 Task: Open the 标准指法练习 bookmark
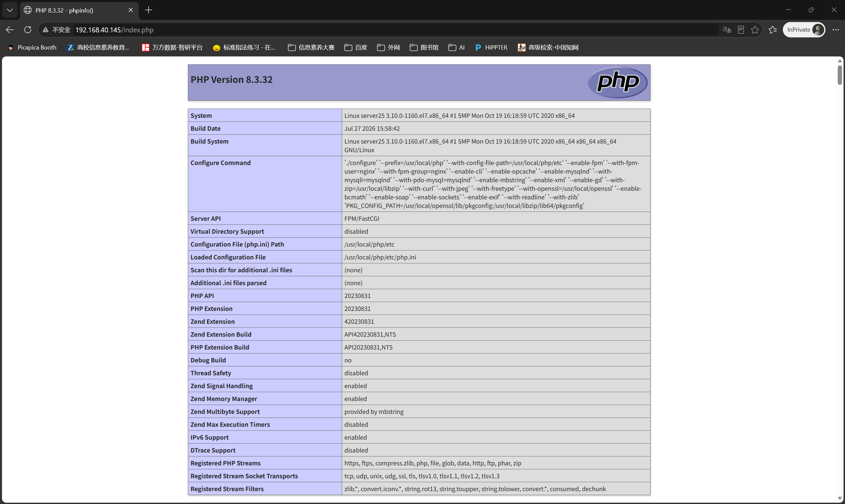click(x=244, y=48)
